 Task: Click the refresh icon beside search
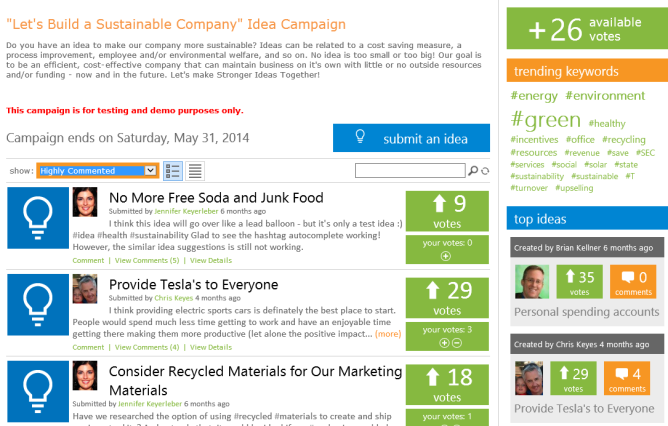[485, 171]
